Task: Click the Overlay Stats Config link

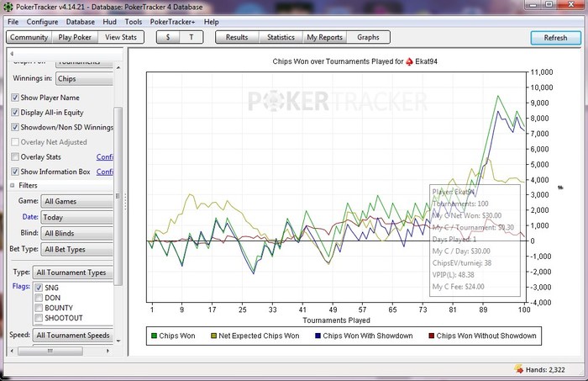Action: (x=105, y=157)
